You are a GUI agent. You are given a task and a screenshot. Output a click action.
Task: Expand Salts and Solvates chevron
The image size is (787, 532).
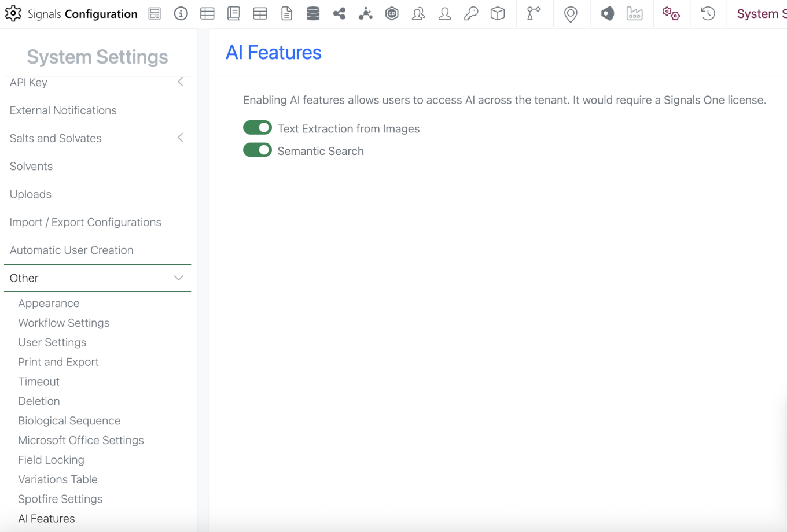181,138
